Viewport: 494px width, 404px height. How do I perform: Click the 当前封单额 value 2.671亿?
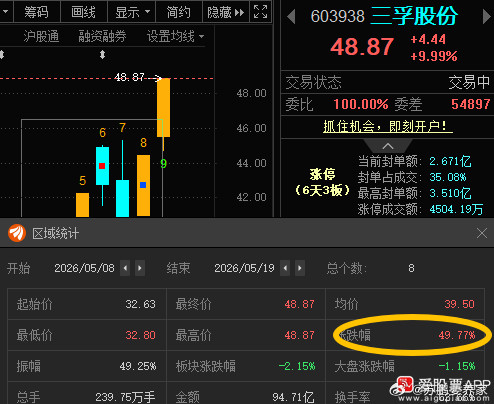coord(450,161)
